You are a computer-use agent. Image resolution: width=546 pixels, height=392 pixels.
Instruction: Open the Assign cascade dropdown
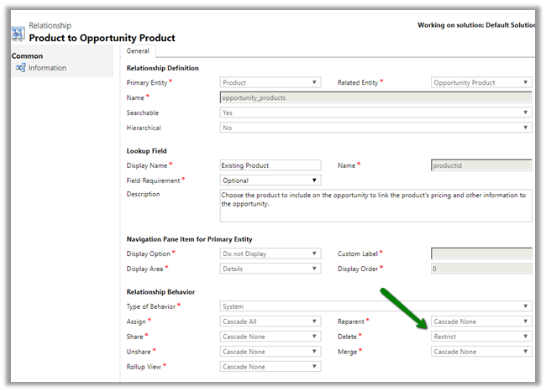[270, 321]
